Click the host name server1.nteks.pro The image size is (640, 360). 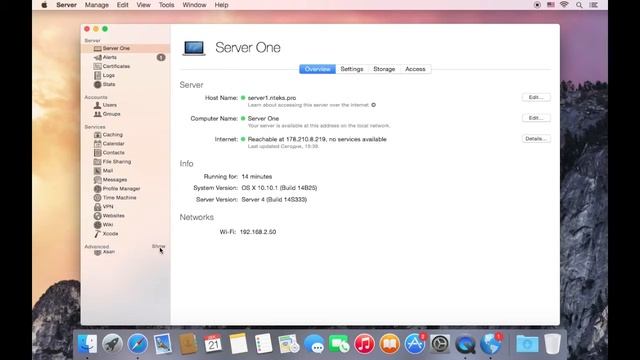tap(272, 98)
